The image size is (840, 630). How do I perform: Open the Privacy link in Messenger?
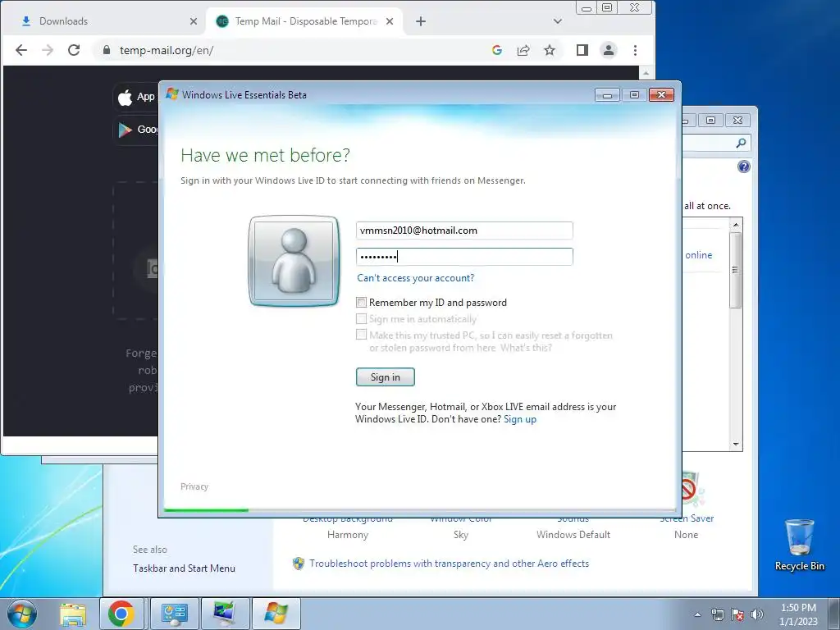coord(194,486)
